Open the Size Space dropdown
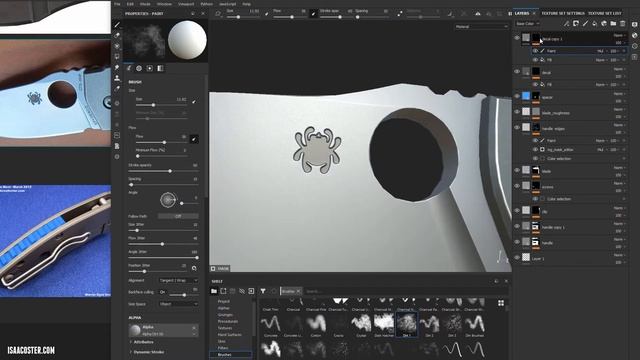This screenshot has width=640, height=360. pyautogui.click(x=178, y=304)
